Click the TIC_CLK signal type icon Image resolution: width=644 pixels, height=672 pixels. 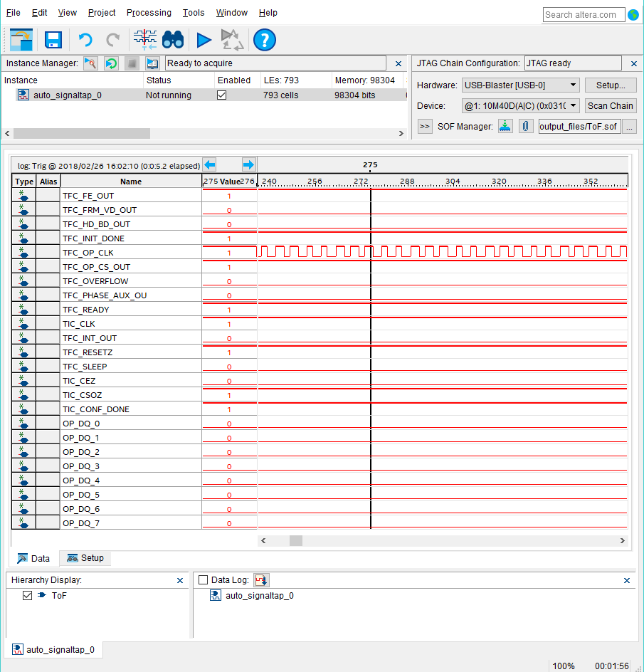point(23,324)
